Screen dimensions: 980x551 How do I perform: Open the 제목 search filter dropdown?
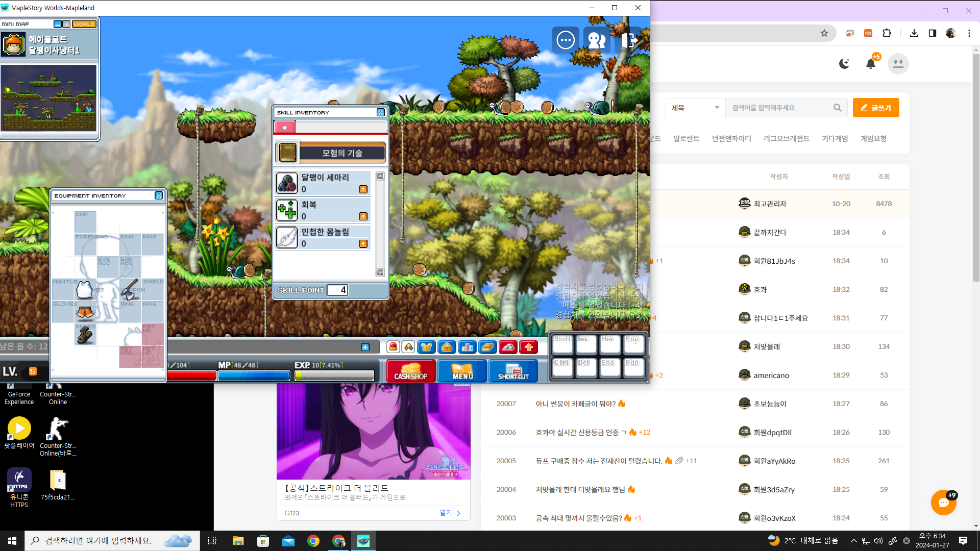tap(695, 108)
